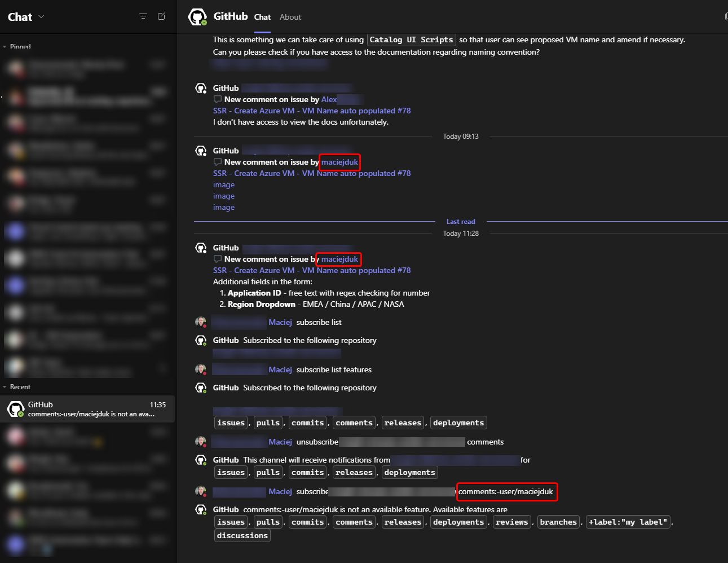The width and height of the screenshot is (728, 563).
Task: Click Maciej mention in comments:-user/maciejduk message
Action: [280, 491]
